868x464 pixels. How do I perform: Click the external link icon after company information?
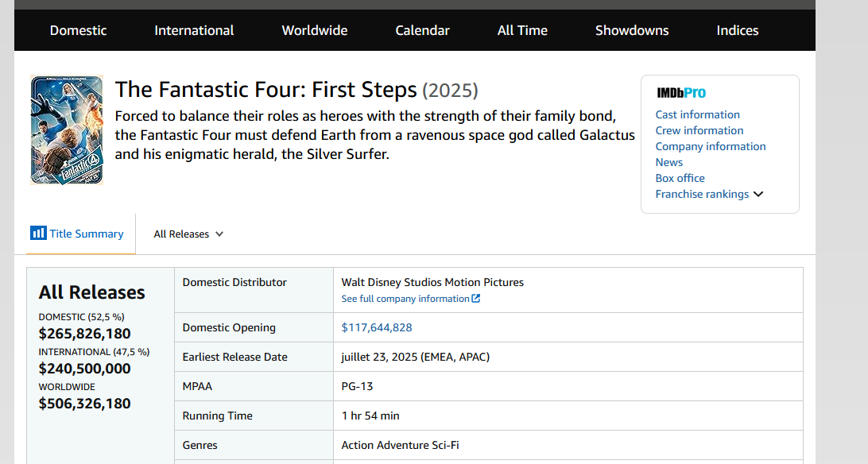[475, 298]
